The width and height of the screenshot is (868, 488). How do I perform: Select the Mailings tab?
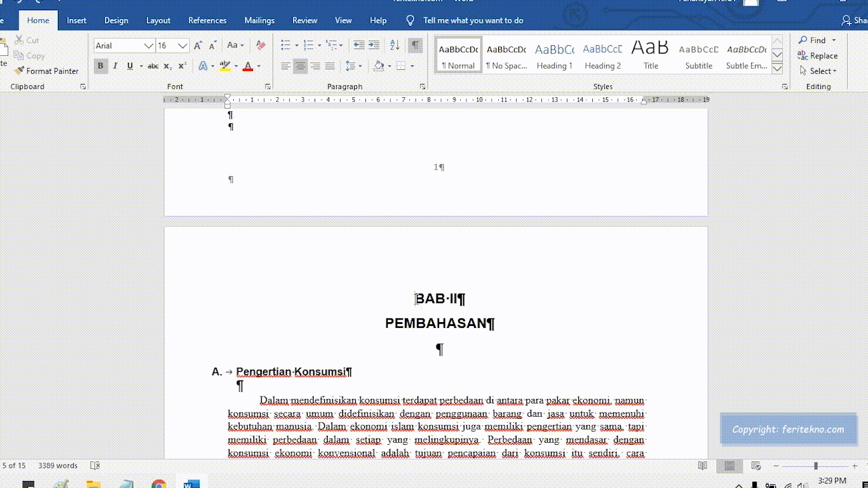click(259, 20)
